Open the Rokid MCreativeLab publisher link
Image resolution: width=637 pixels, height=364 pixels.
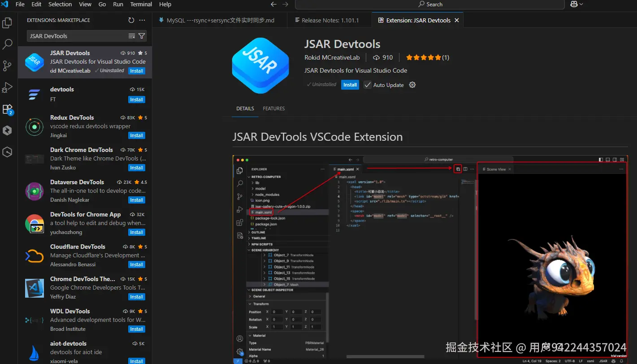coord(332,57)
